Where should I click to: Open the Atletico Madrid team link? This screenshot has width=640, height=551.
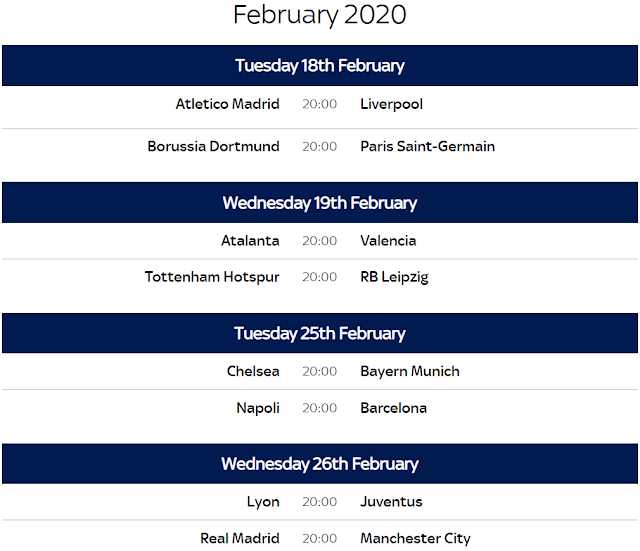click(227, 104)
